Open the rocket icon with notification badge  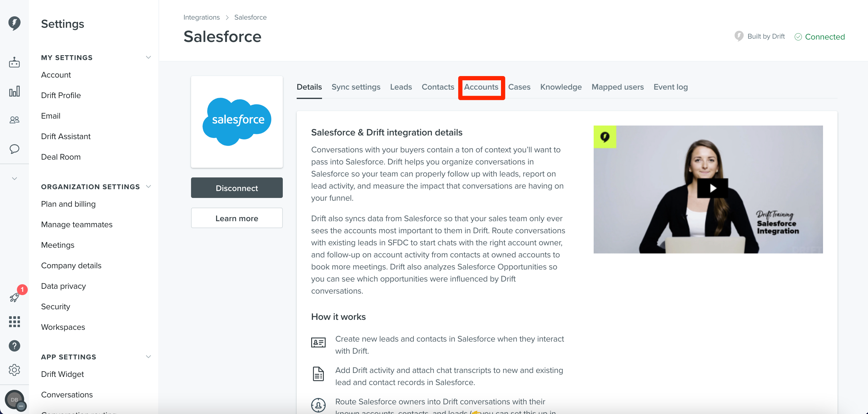point(14,297)
